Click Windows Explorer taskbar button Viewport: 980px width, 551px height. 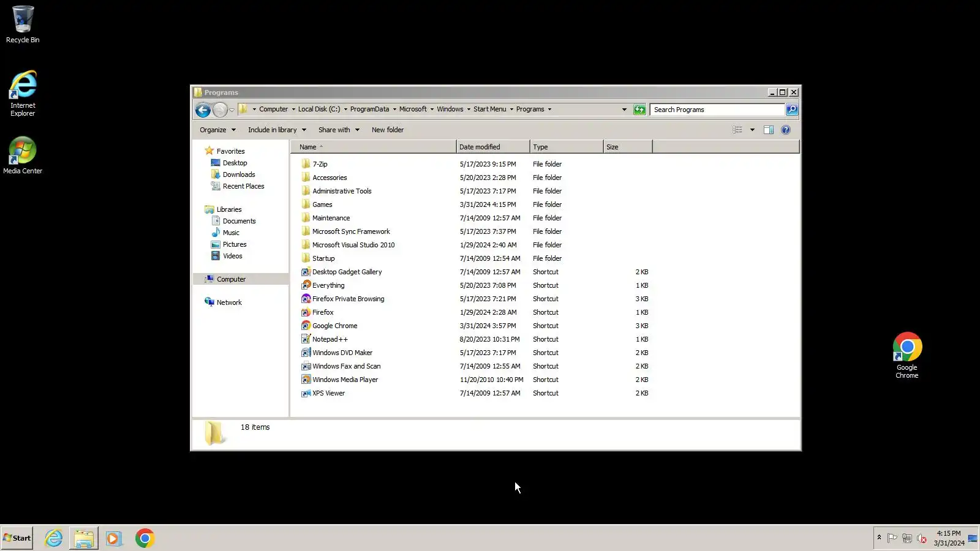(83, 538)
